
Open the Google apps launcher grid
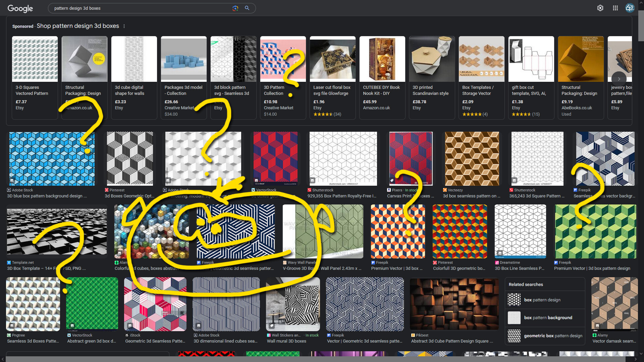615,8
